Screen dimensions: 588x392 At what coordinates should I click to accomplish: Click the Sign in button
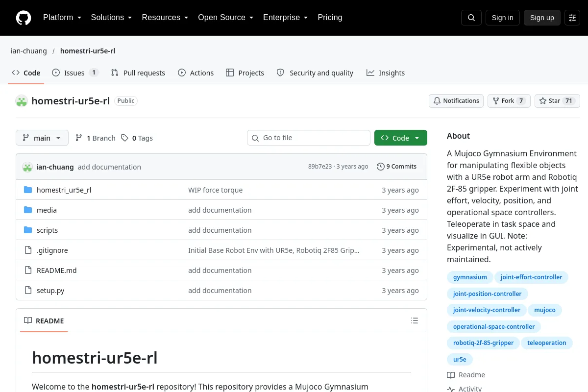502,18
